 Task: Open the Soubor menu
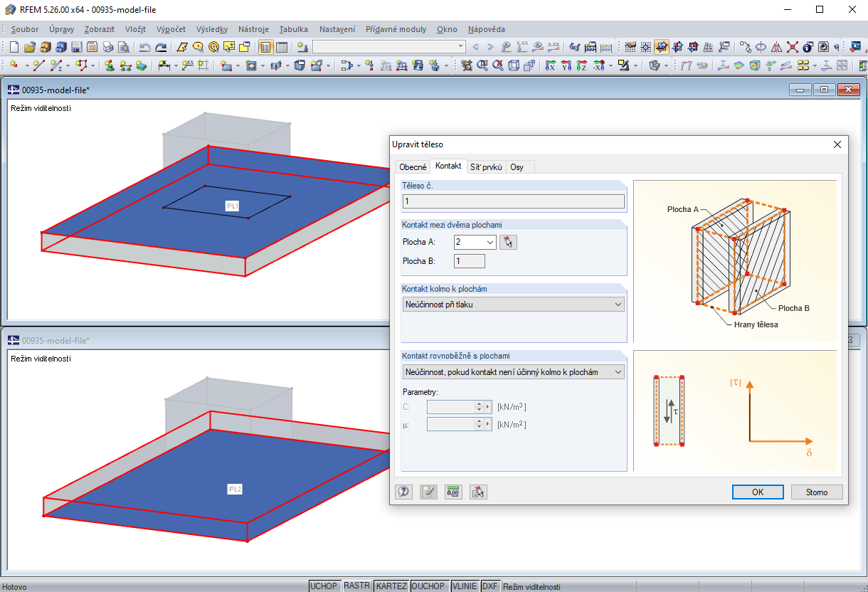click(25, 29)
